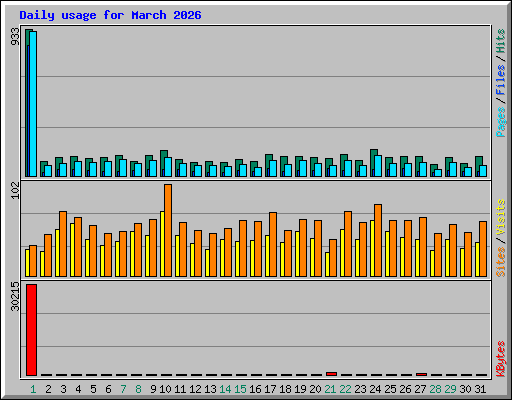Click the small red KBytes bar on day 21
This screenshot has height=400, width=512.
click(x=331, y=374)
